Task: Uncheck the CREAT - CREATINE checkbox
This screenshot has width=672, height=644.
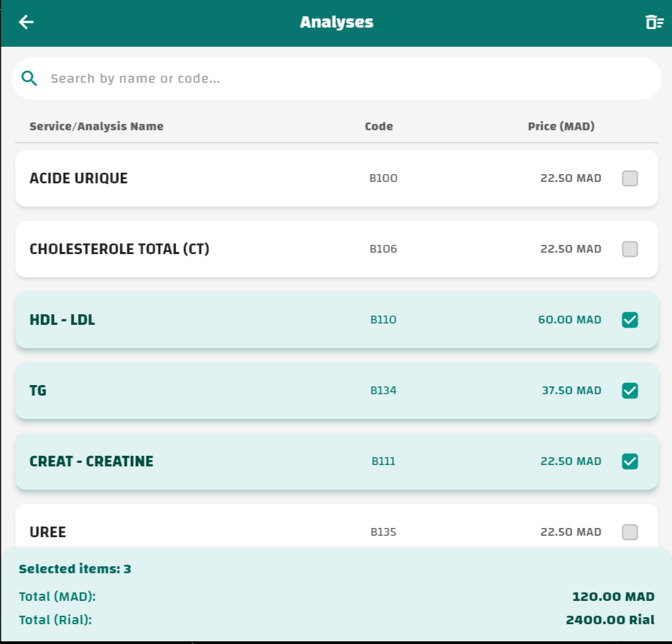Action: click(x=630, y=461)
